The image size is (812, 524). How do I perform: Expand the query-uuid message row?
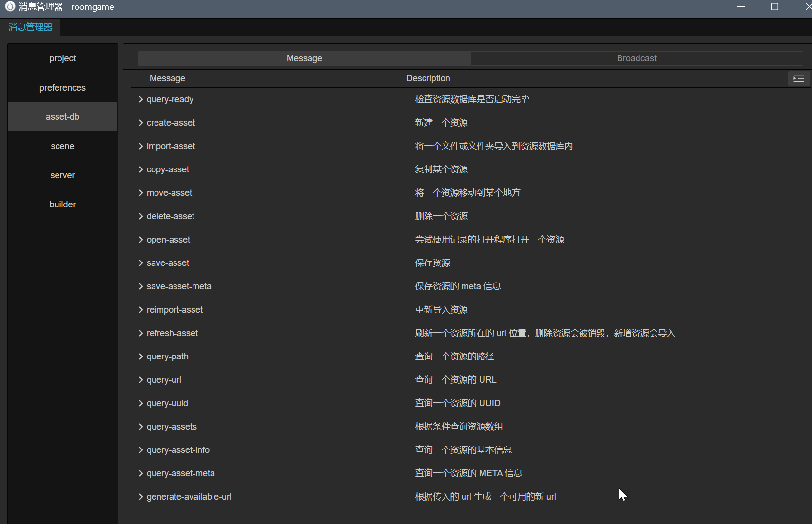(141, 403)
